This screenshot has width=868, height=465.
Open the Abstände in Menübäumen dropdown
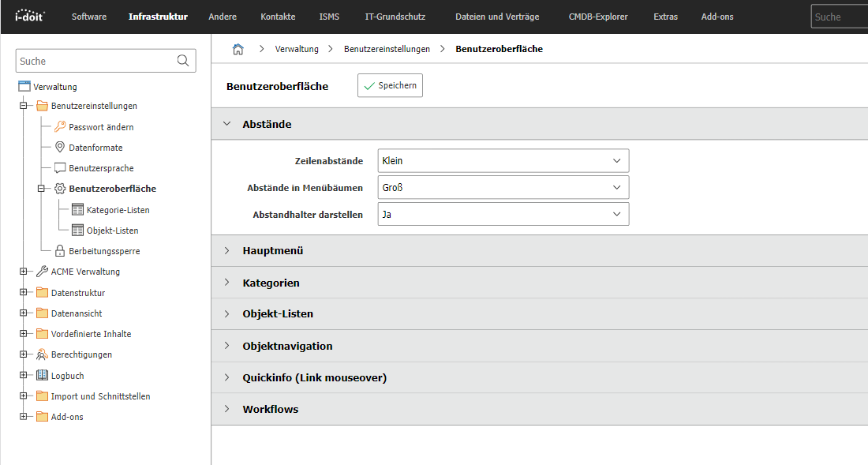point(503,188)
